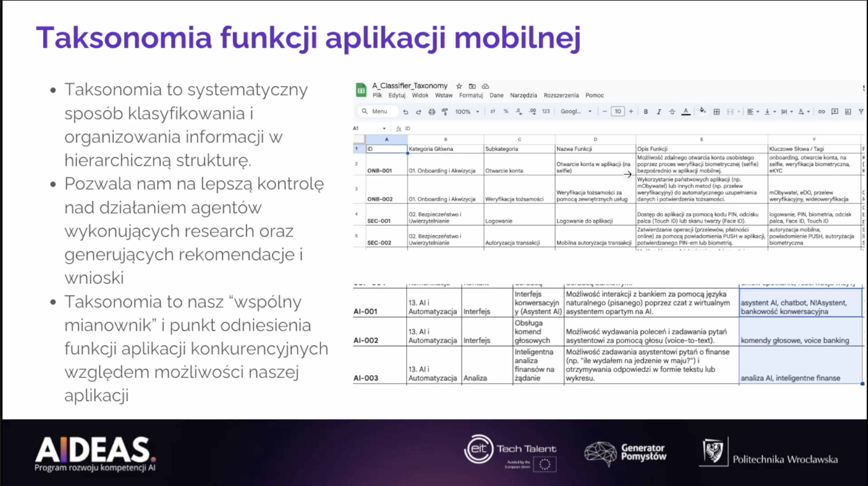Toggle italic formatting

(x=659, y=112)
